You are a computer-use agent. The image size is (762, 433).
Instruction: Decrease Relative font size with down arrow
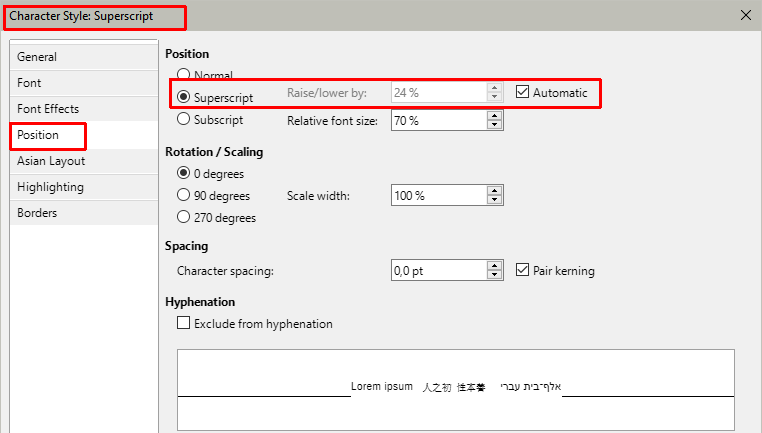pyautogui.click(x=494, y=125)
